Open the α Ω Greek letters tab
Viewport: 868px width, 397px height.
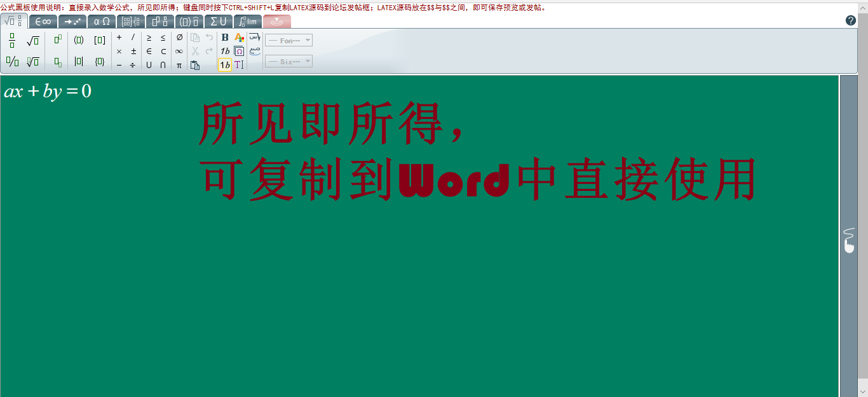pos(102,22)
